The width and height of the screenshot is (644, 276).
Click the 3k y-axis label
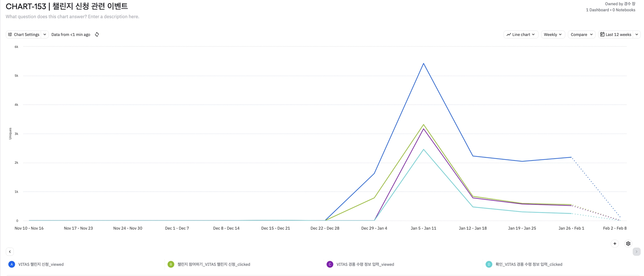click(x=16, y=134)
